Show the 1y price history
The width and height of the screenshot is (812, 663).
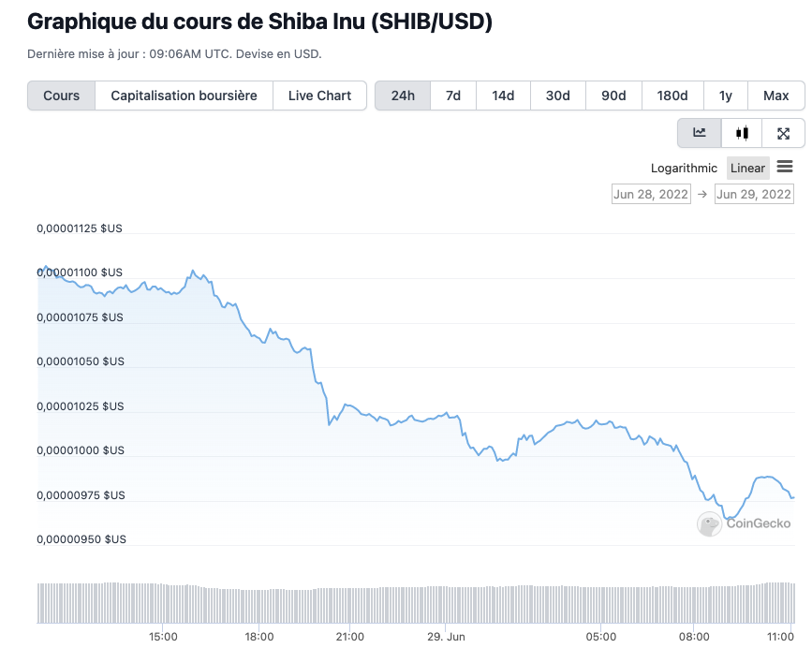pos(726,96)
